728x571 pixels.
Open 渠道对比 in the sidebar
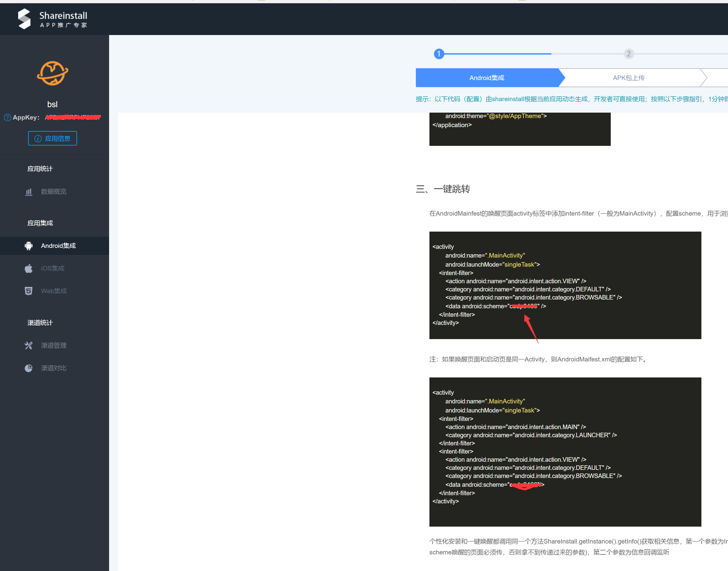point(53,368)
